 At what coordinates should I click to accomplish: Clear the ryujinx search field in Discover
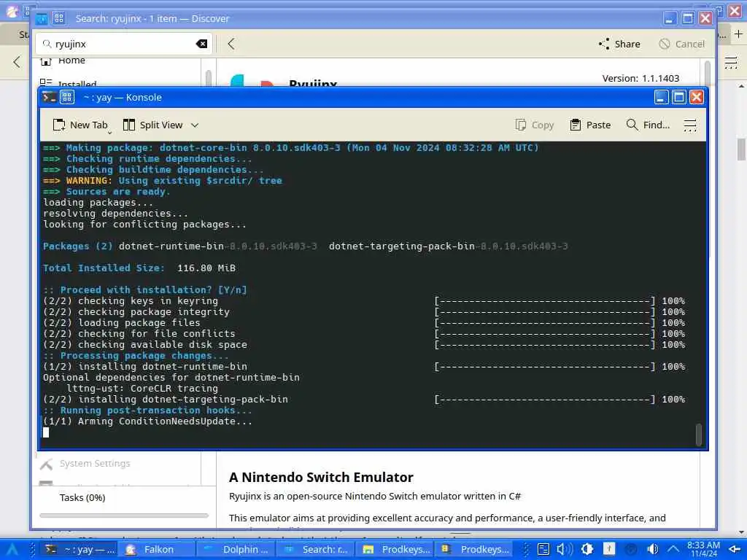(201, 44)
